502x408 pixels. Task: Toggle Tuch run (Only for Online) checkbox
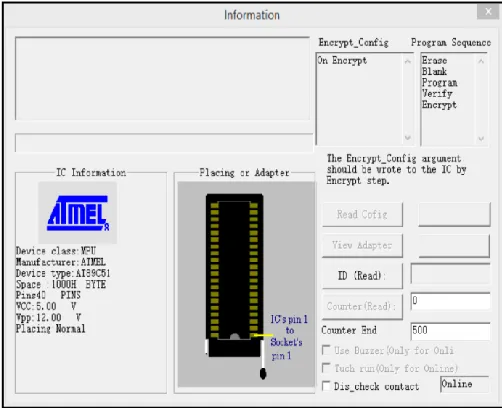[x=326, y=368]
